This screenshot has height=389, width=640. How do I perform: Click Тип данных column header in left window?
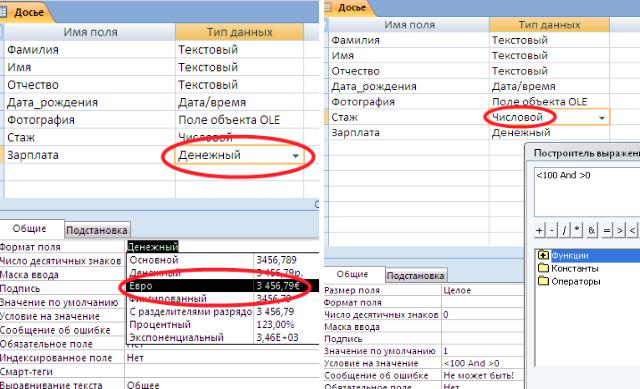tap(240, 32)
